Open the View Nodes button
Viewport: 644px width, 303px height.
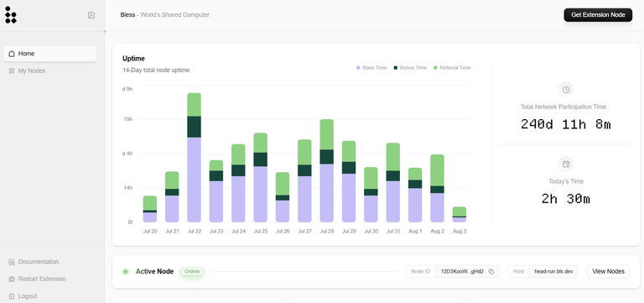pyautogui.click(x=608, y=271)
